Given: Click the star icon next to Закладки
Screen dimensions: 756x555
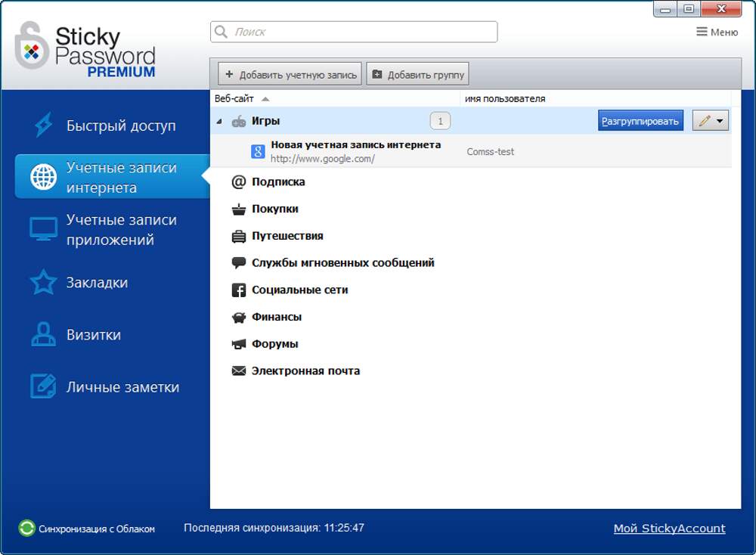Looking at the screenshot, I should pyautogui.click(x=43, y=283).
